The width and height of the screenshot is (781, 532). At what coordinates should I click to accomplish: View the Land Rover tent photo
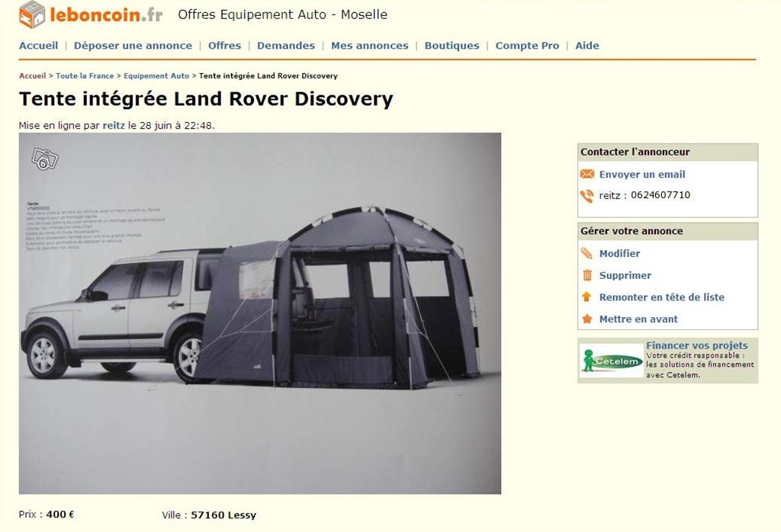click(x=260, y=313)
